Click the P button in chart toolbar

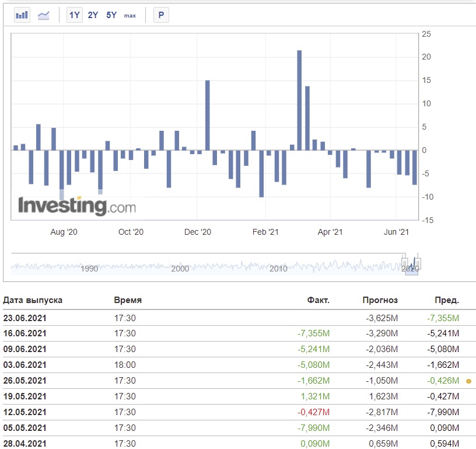pos(161,15)
